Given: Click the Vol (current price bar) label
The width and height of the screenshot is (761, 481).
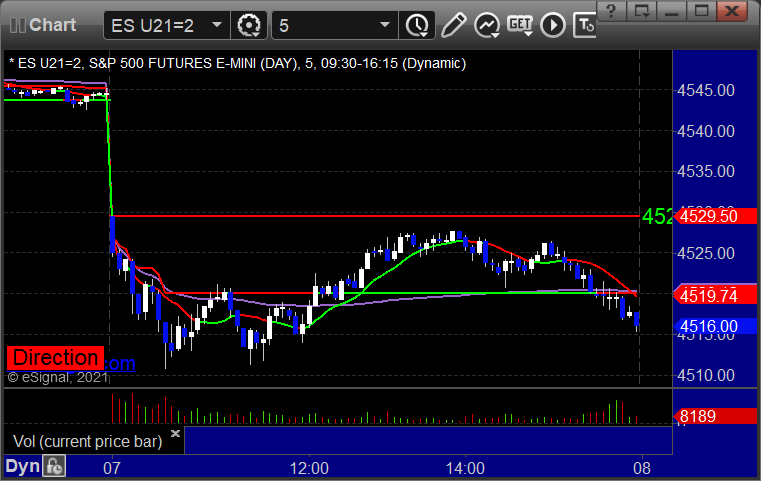Looking at the screenshot, I should [87, 441].
